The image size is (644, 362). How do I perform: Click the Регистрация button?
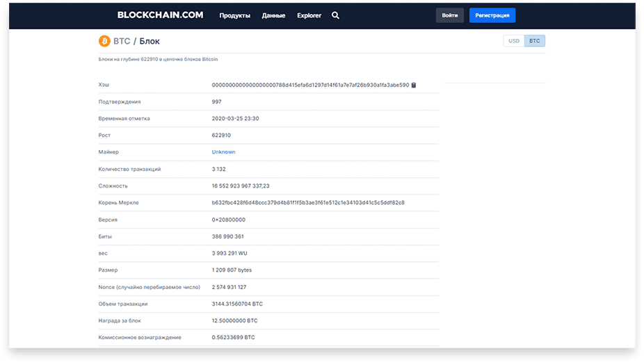click(x=492, y=15)
